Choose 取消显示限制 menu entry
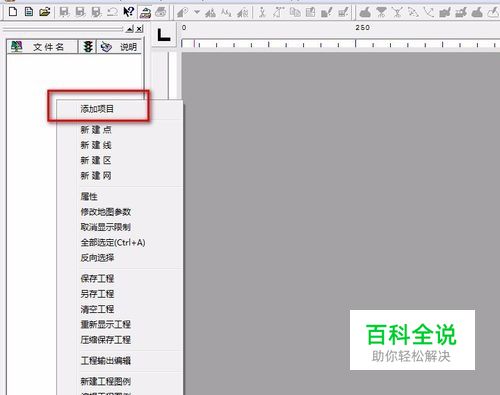 coord(106,227)
